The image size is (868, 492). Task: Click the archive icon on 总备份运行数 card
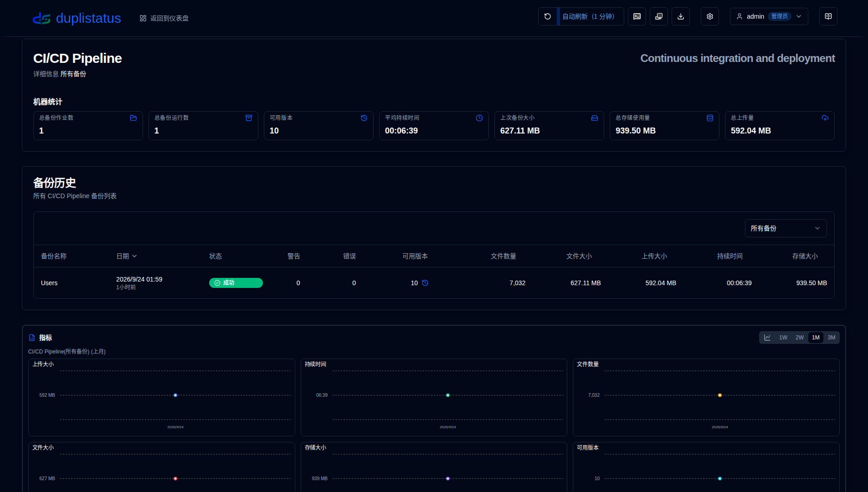[249, 118]
